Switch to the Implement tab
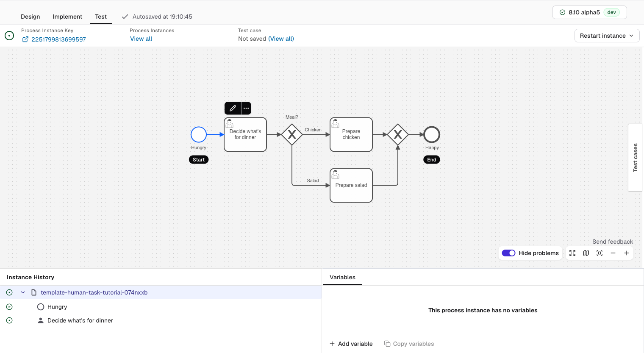Image resolution: width=644 pixels, height=353 pixels. 67,17
